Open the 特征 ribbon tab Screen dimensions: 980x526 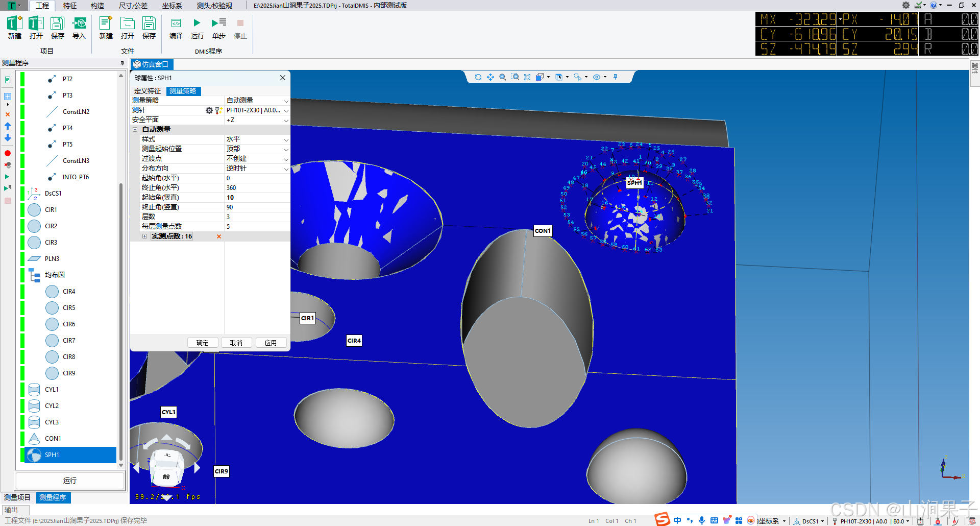[x=70, y=6]
